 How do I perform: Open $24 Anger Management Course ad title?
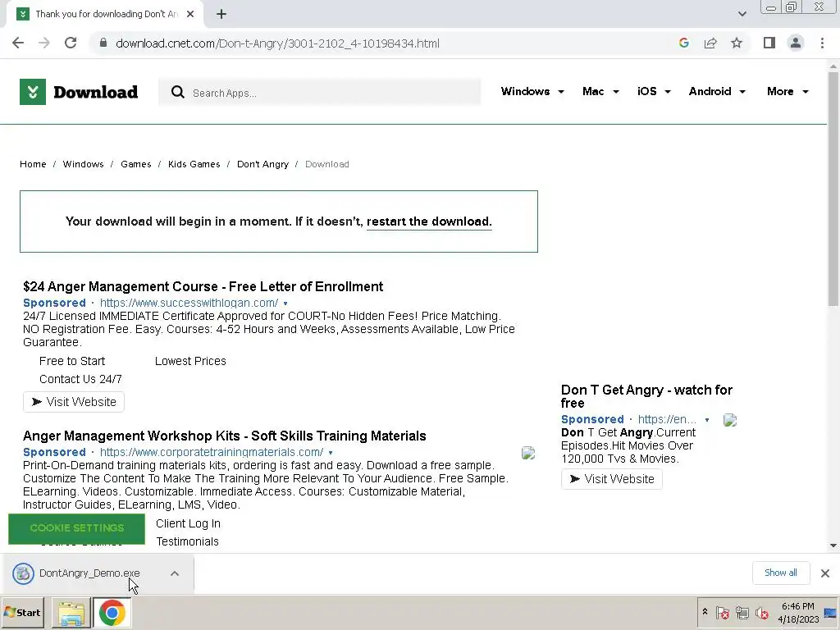[x=203, y=286]
